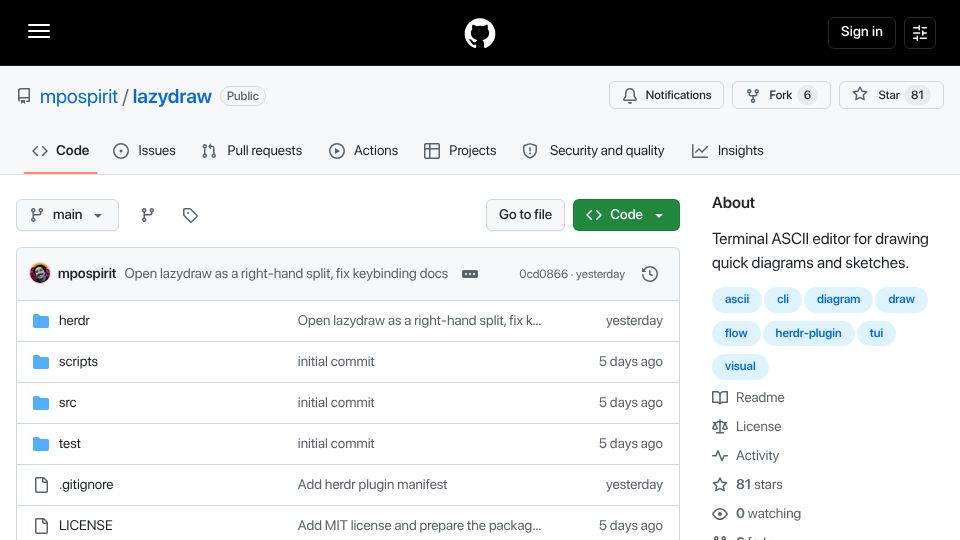This screenshot has width=960, height=540.
Task: Open the herdr folder
Action: [74, 321]
